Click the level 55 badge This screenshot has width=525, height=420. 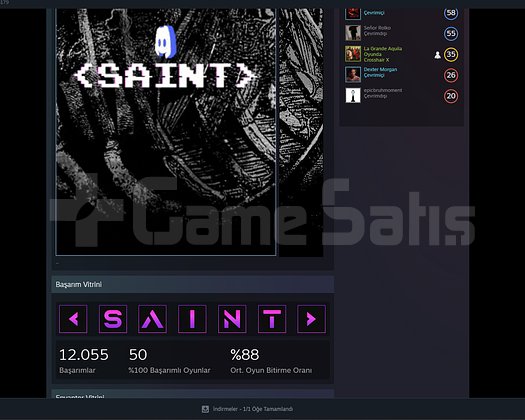point(451,33)
